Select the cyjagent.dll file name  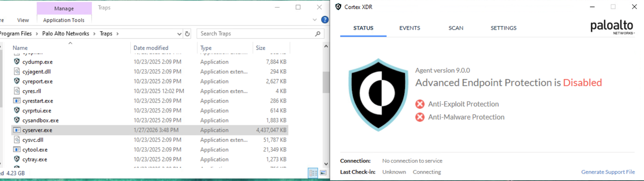(x=36, y=72)
